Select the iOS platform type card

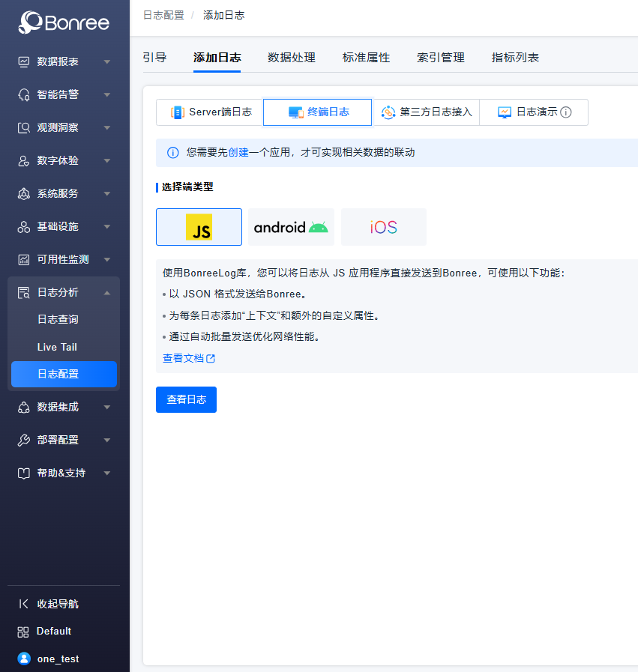tap(383, 227)
